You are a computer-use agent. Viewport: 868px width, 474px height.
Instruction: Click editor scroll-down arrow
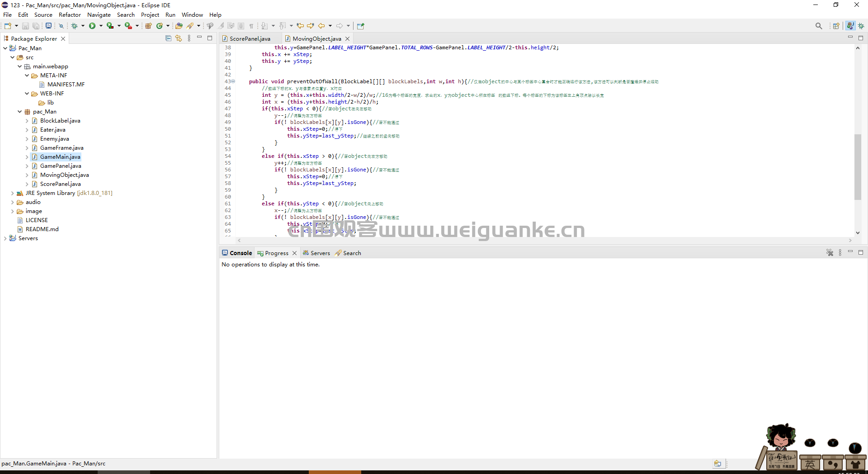[858, 233]
